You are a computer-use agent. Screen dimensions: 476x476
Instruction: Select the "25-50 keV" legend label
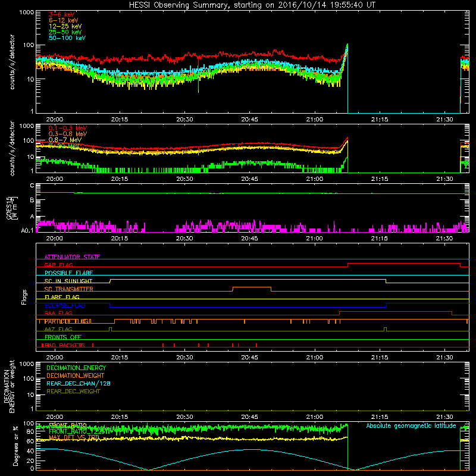(65, 32)
